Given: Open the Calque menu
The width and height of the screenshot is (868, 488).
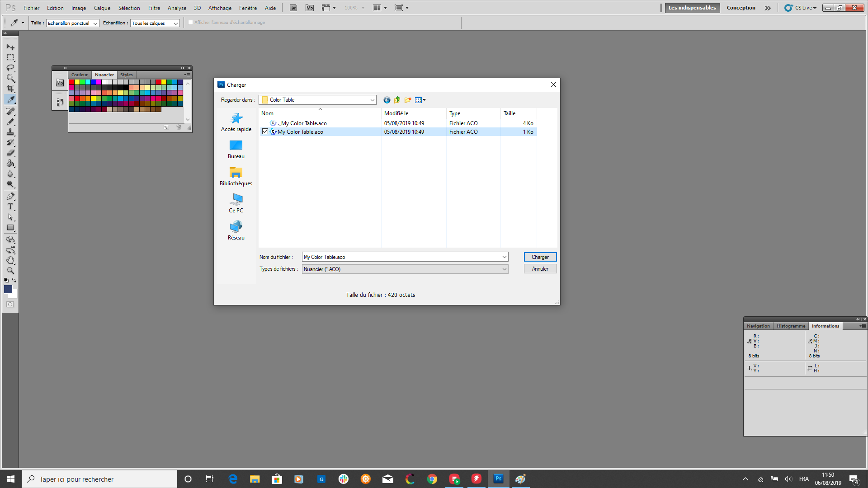Looking at the screenshot, I should 102,8.
